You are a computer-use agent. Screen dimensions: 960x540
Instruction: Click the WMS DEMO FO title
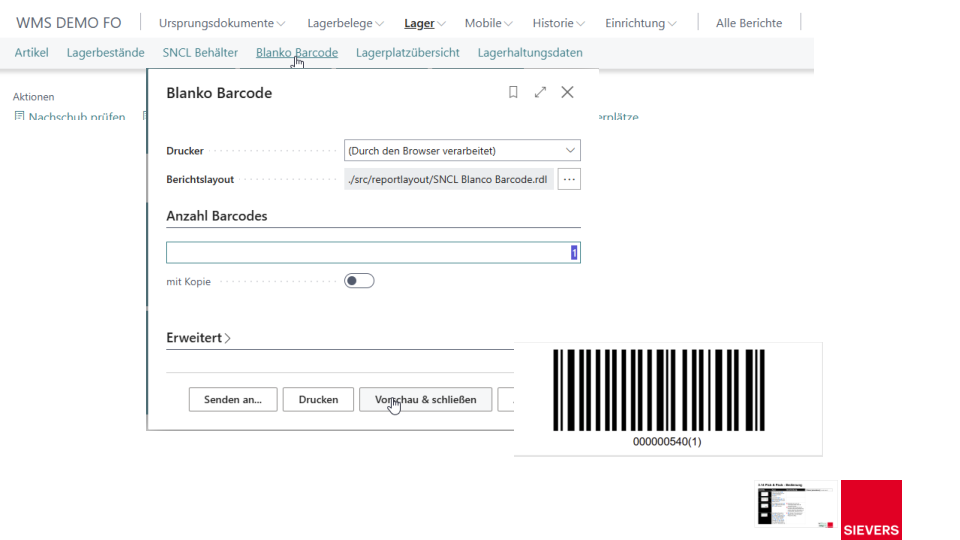(69, 23)
